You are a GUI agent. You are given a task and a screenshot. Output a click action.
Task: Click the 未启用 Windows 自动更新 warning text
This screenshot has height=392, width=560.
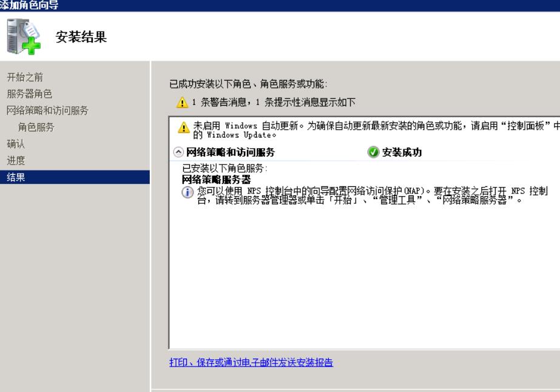coord(376,130)
